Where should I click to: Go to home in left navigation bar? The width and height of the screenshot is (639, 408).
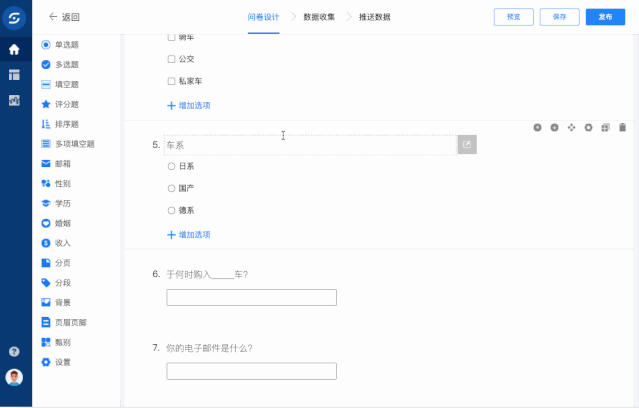pos(14,50)
